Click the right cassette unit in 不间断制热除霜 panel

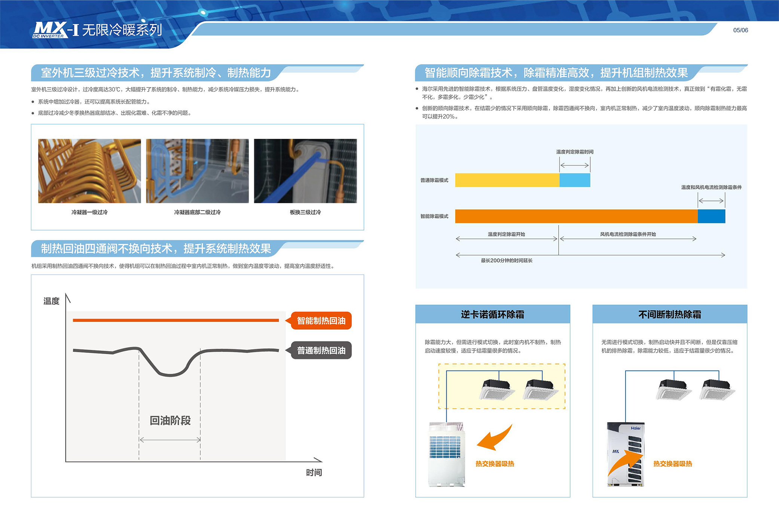717,390
